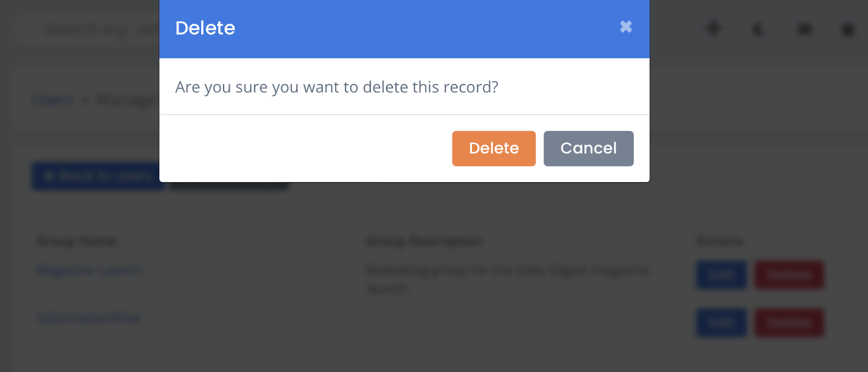868x372 pixels.
Task: Click the Group Name column header
Action: pyautogui.click(x=76, y=241)
